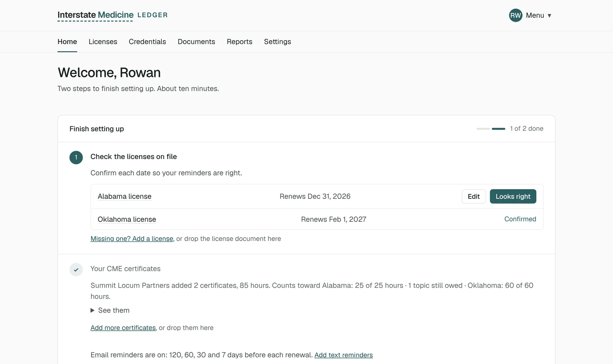
Task: Click the CME certificates checkmark icon
Action: [x=76, y=270]
